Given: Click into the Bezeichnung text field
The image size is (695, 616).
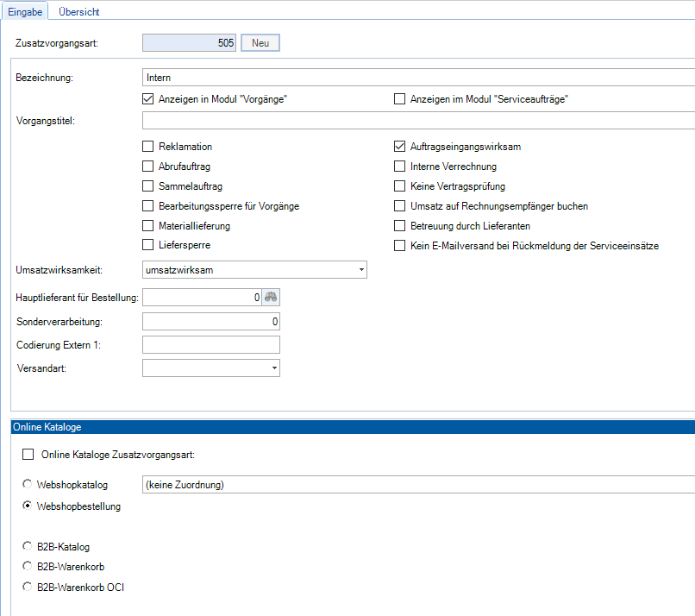Looking at the screenshot, I should coord(418,78).
